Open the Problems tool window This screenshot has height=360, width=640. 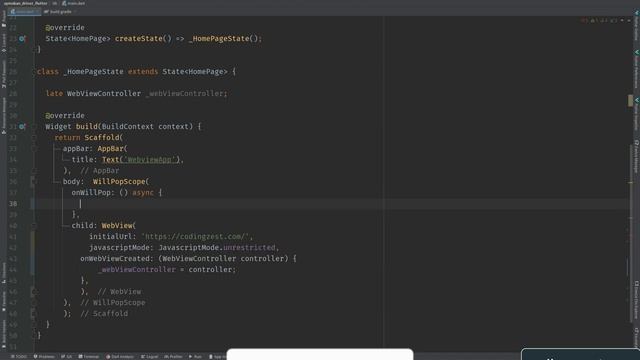pos(44,357)
